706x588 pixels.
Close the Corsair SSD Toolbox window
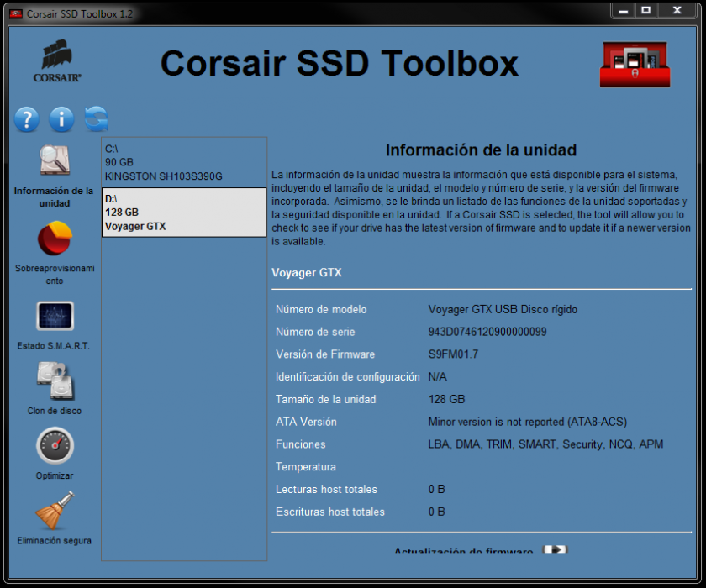point(677,10)
